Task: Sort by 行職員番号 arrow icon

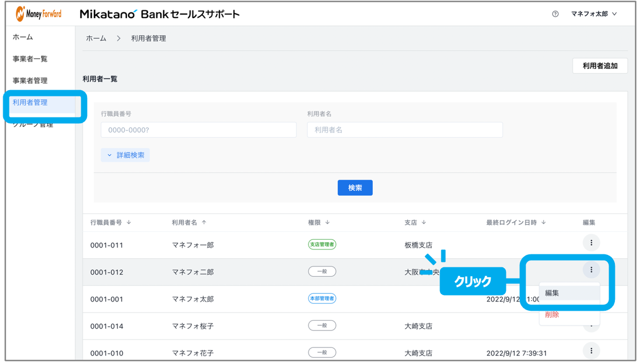Action: 129,222
